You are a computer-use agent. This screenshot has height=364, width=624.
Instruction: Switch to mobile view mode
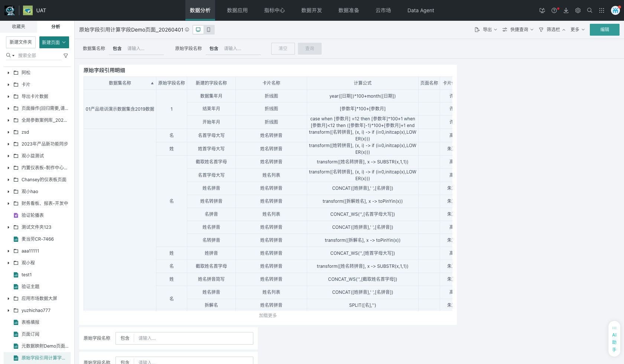click(x=209, y=30)
